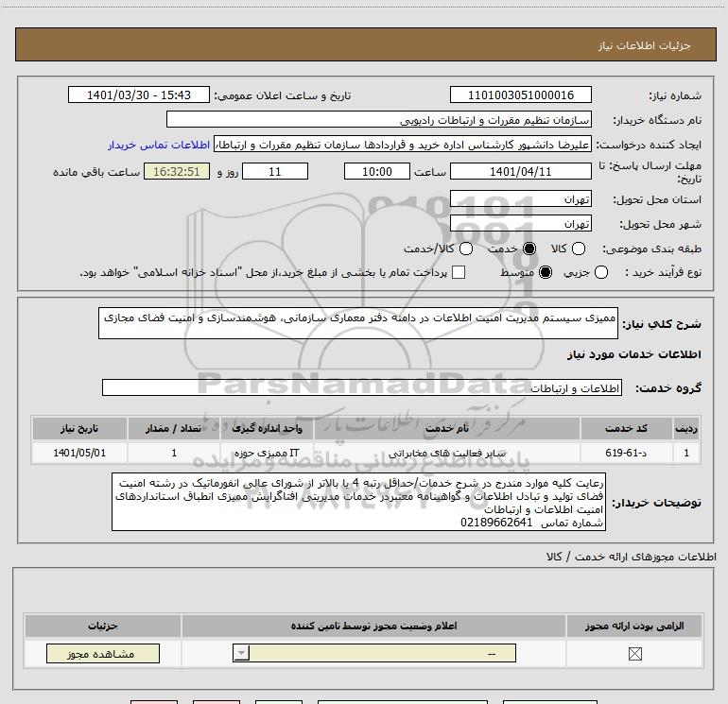Open the license status dropdown
The image size is (728, 704).
tap(374, 653)
